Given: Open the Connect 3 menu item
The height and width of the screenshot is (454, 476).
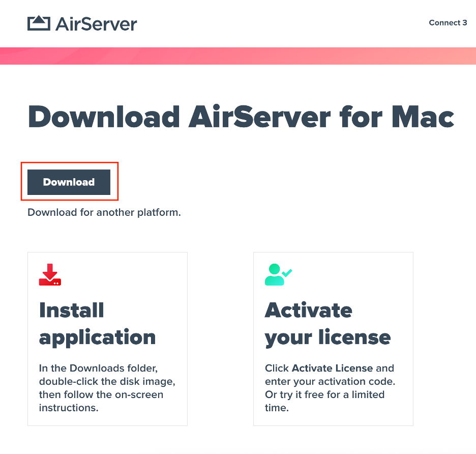Looking at the screenshot, I should click(x=448, y=23).
